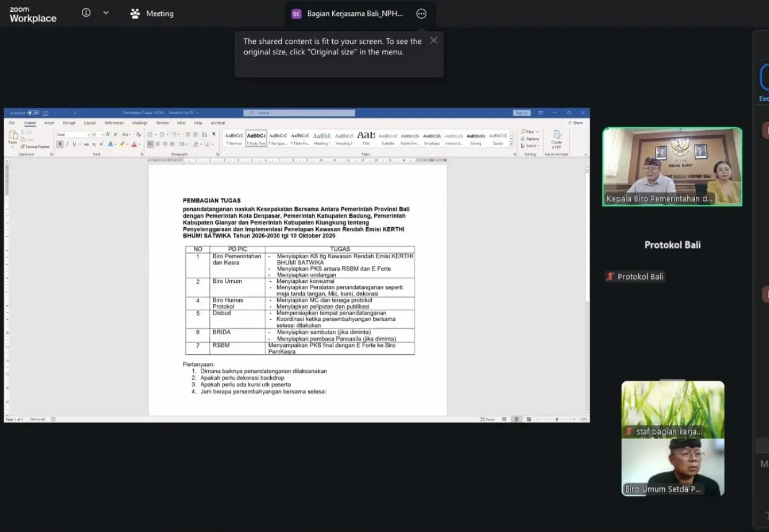The width and height of the screenshot is (769, 532).
Task: Click Create a PDF Acrobat icon
Action: [x=556, y=139]
